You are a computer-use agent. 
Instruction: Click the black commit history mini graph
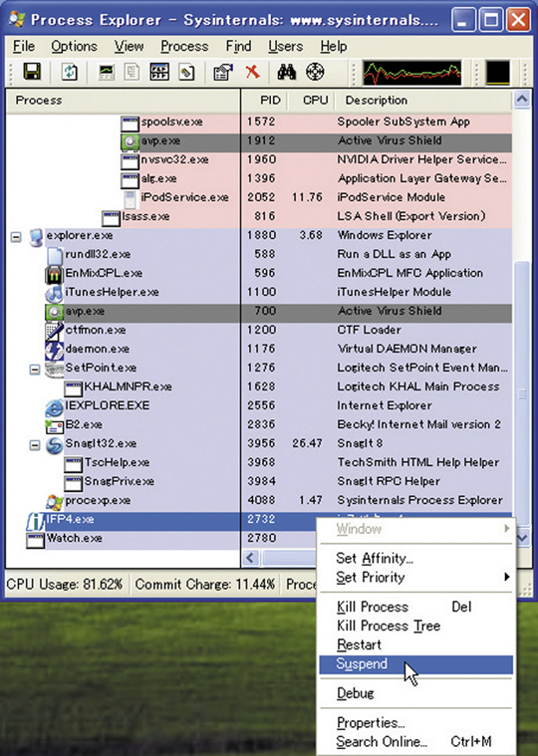(497, 73)
